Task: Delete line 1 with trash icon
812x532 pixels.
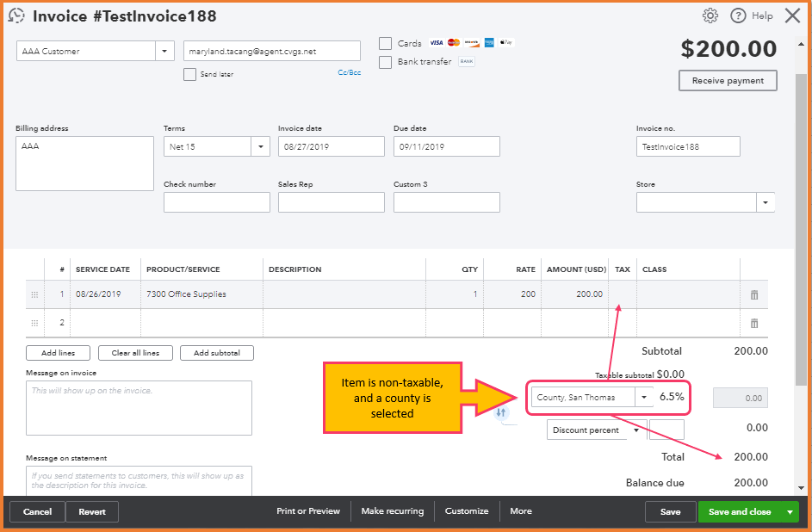Action: tap(754, 295)
